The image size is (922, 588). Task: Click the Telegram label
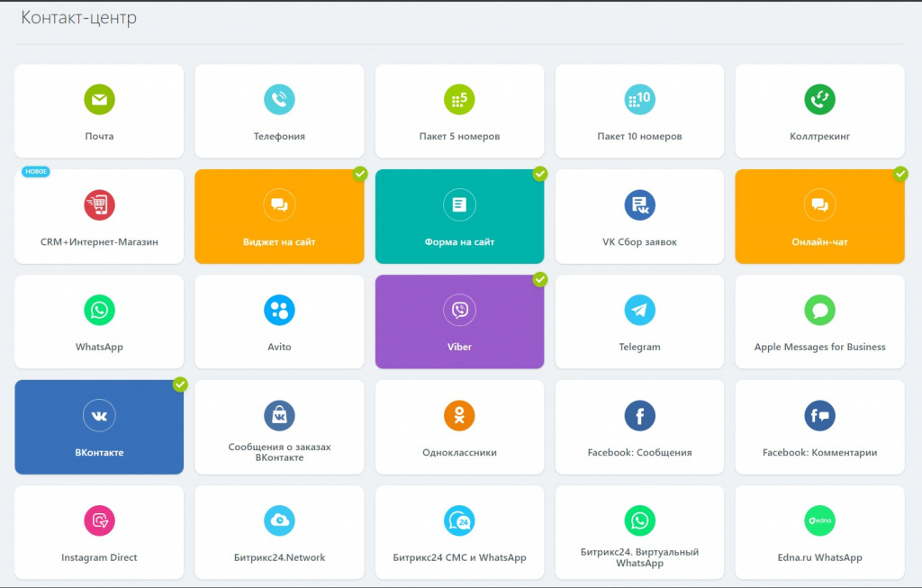pyautogui.click(x=640, y=347)
